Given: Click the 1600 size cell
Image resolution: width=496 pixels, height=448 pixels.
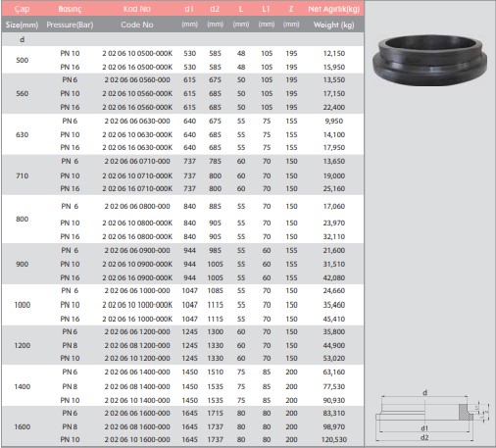Looking at the screenshot, I should (23, 426).
